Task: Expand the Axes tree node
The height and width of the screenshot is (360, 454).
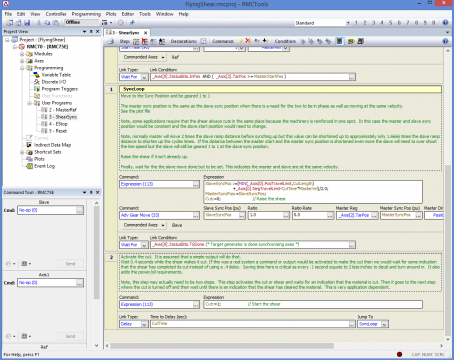Action: 22,61
